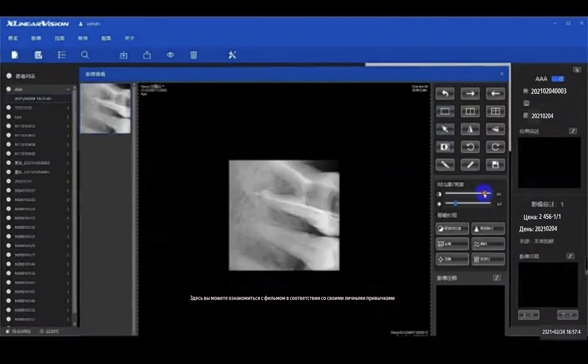Select the X-ray thumbnail in image strip
588x364 pixels.
(105, 109)
